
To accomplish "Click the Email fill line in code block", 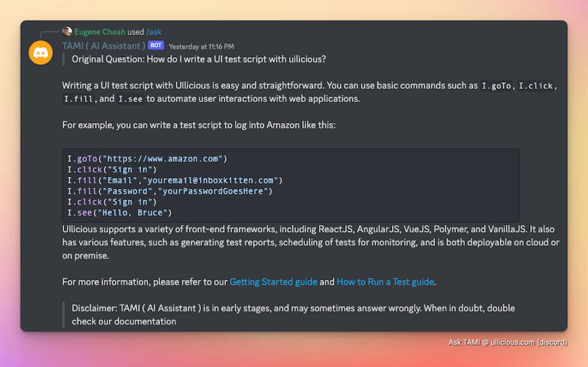I will pyautogui.click(x=175, y=180).
